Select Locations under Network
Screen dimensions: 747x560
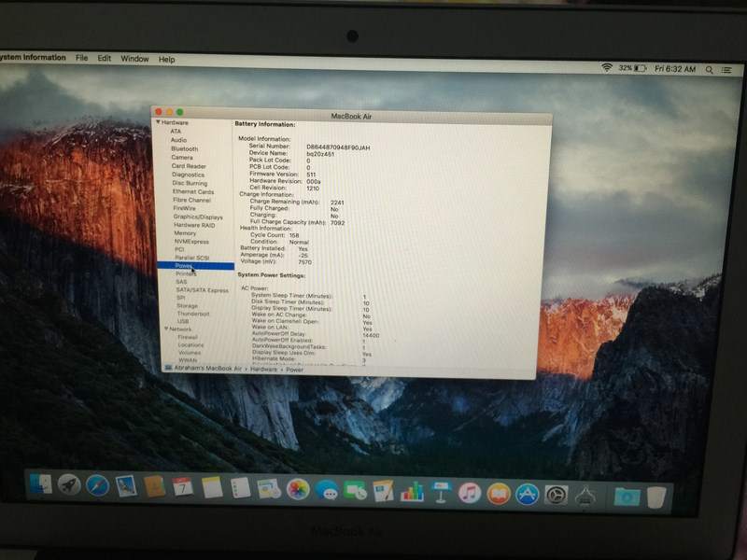pos(191,344)
